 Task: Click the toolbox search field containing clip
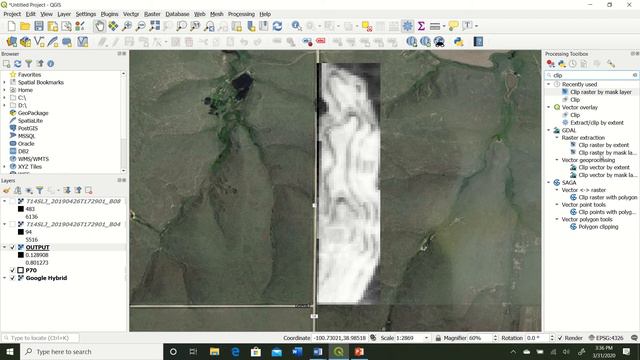point(592,75)
